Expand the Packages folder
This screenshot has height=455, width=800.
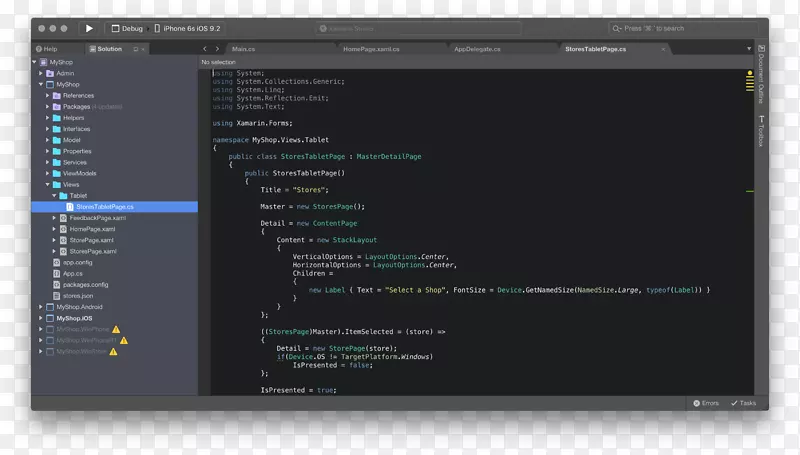48,107
